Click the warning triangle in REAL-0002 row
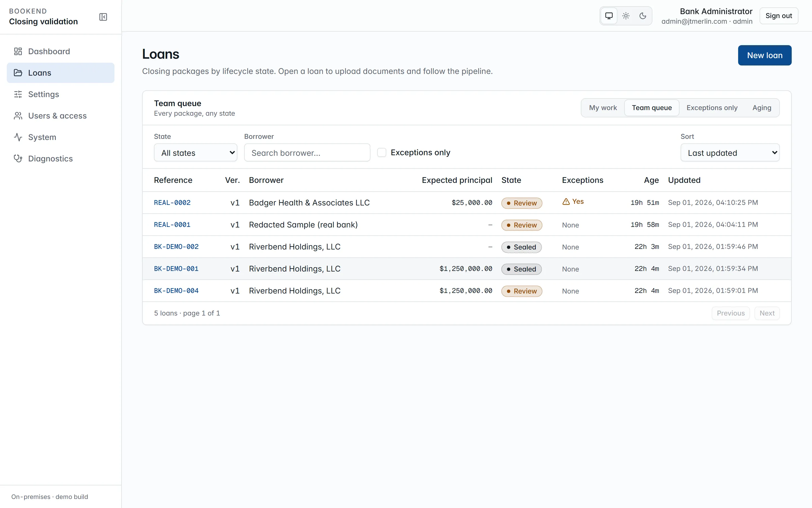This screenshot has height=508, width=812. pos(566,202)
